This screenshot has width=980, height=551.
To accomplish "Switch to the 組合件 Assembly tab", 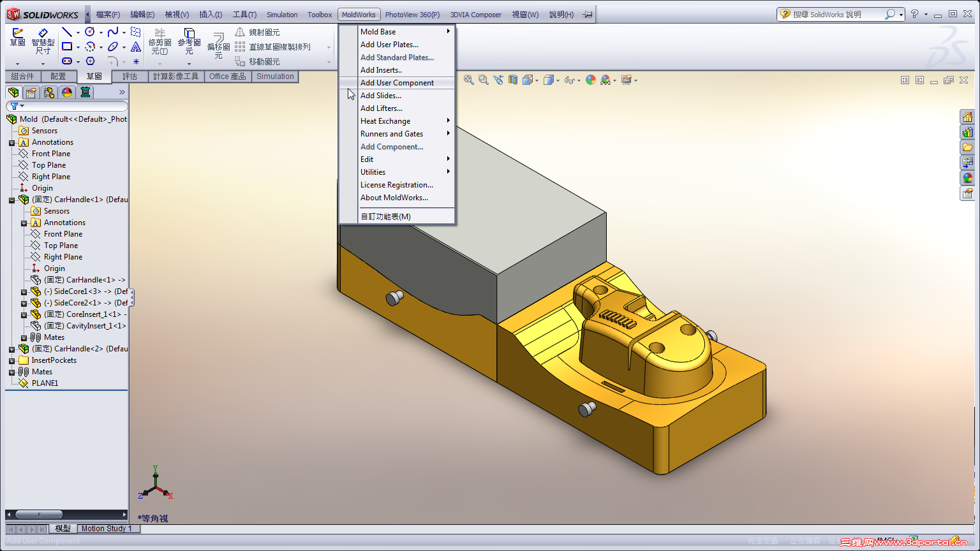I will [x=23, y=77].
